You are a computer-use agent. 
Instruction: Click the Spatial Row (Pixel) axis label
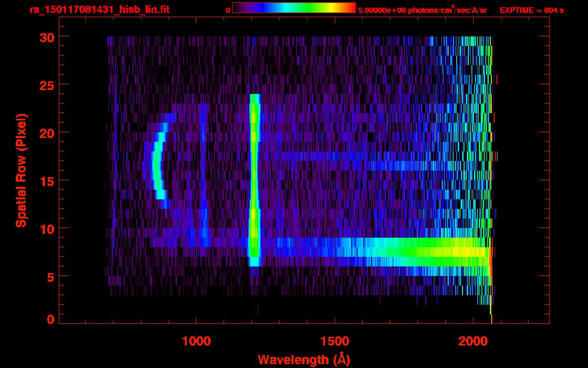coord(21,170)
